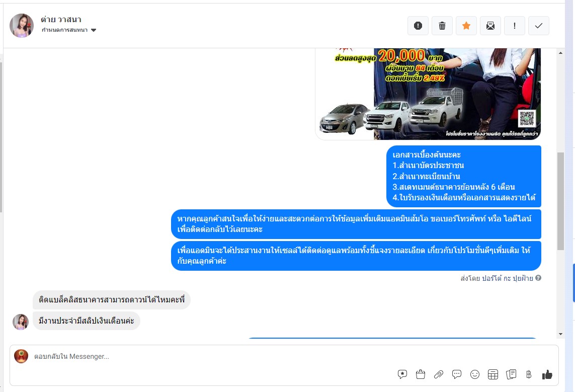Attach a file with the paperclip icon
The image size is (575, 392).
[439, 374]
